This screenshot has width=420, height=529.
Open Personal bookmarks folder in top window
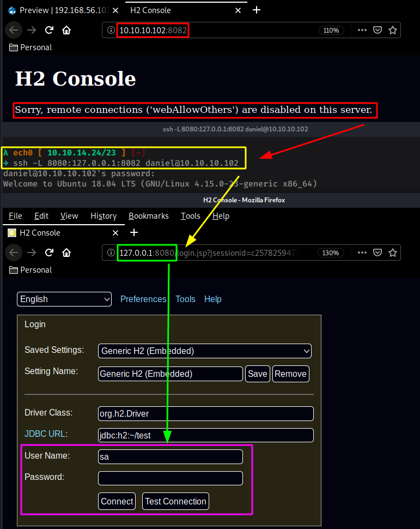click(x=31, y=47)
